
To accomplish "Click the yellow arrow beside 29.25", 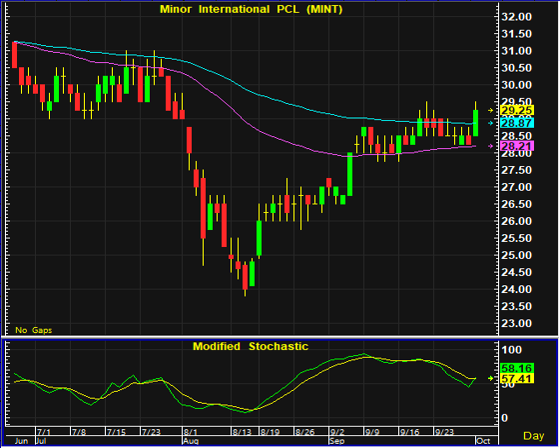I will [x=491, y=110].
